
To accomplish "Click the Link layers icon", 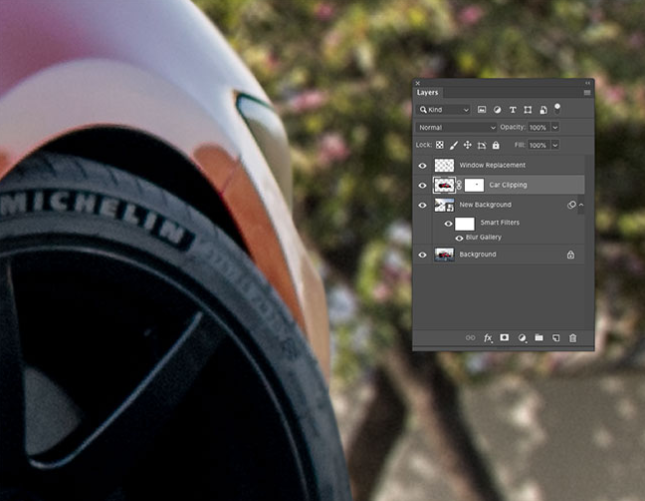I will coord(470,338).
